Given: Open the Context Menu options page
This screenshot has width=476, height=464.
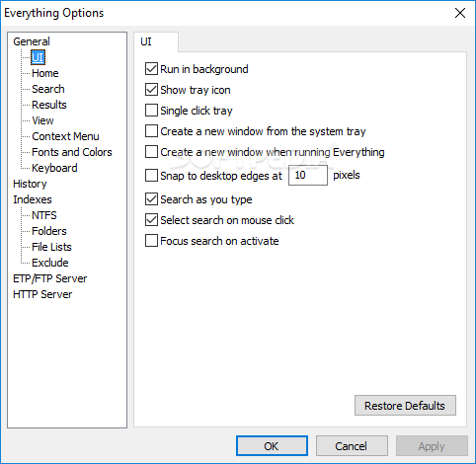Looking at the screenshot, I should 65,136.
